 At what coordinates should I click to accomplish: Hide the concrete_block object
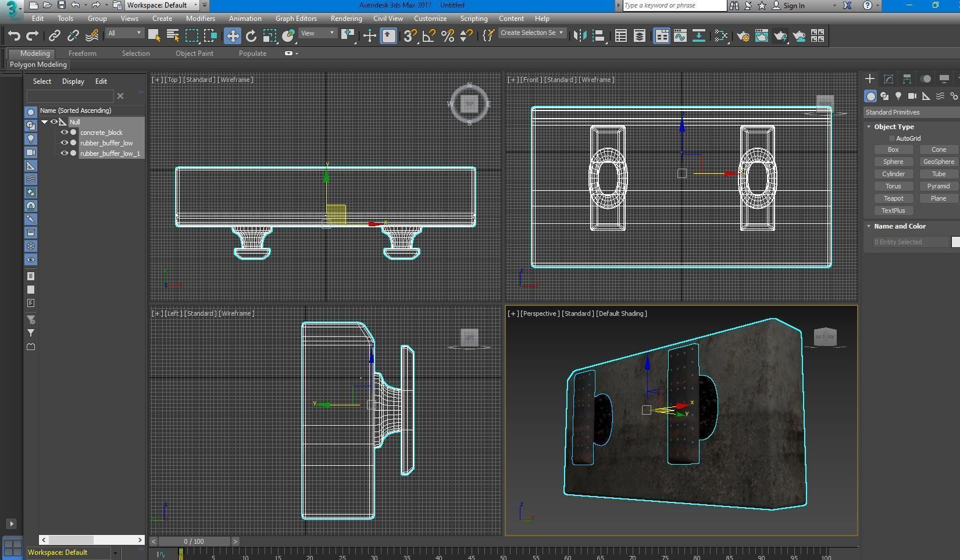click(65, 132)
